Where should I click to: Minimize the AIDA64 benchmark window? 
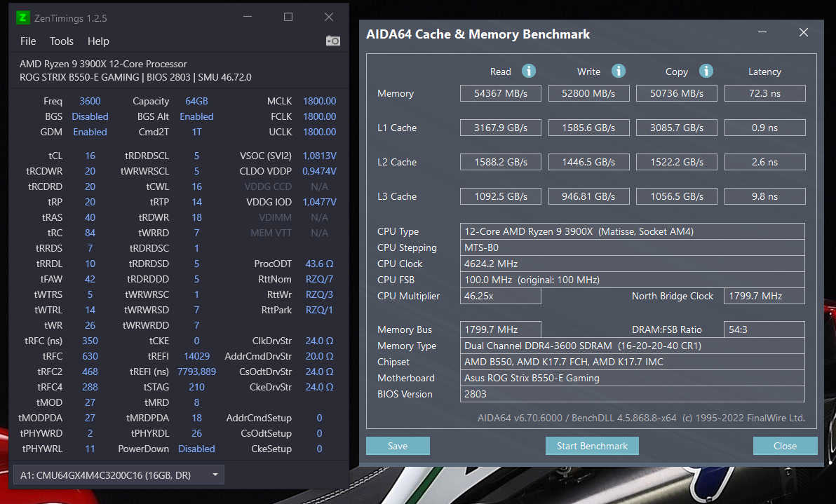click(x=762, y=32)
